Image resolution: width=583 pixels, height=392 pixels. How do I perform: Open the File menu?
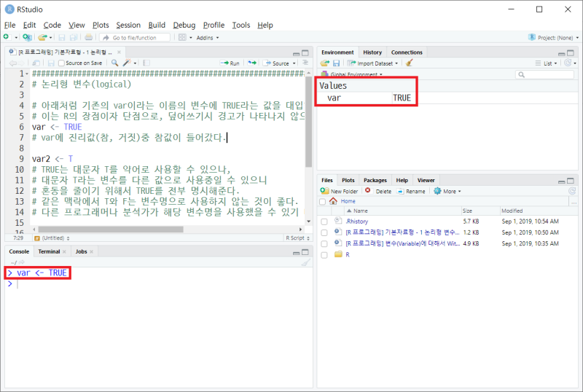pyautogui.click(x=9, y=25)
